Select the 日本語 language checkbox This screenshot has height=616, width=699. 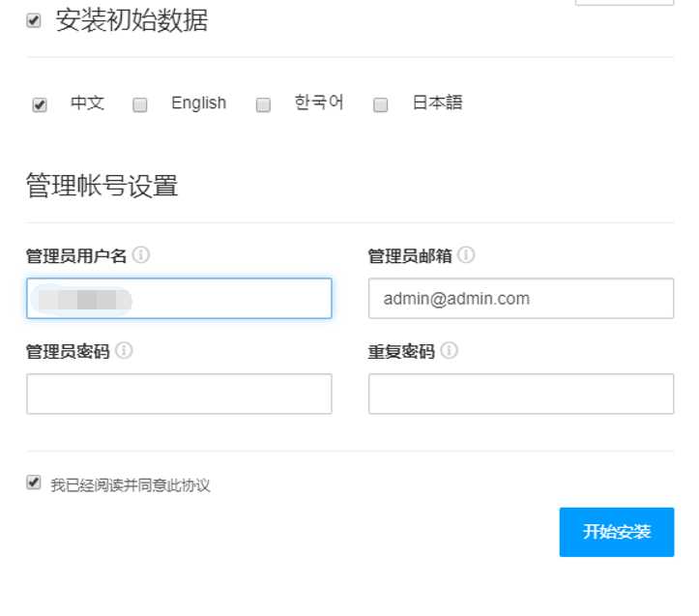pos(381,105)
